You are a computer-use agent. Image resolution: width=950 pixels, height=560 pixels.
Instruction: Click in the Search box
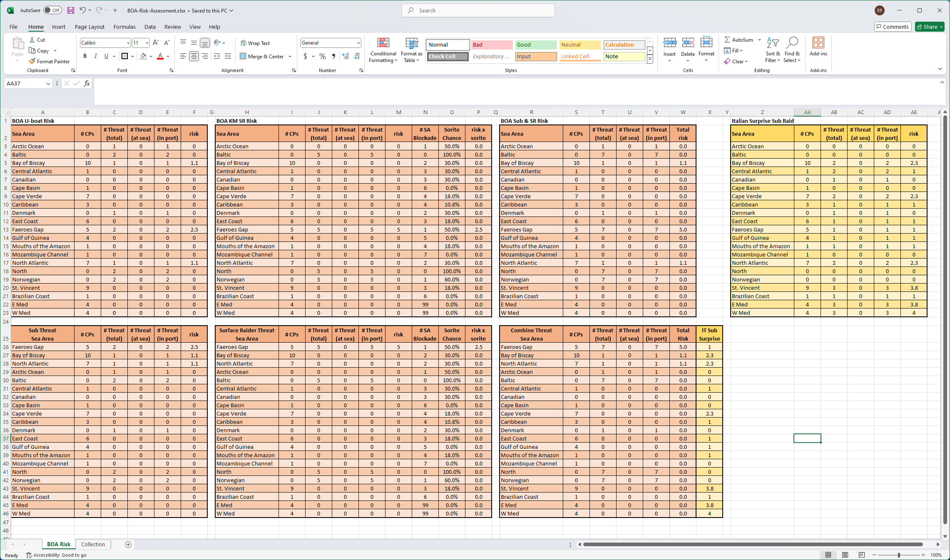pos(478,10)
